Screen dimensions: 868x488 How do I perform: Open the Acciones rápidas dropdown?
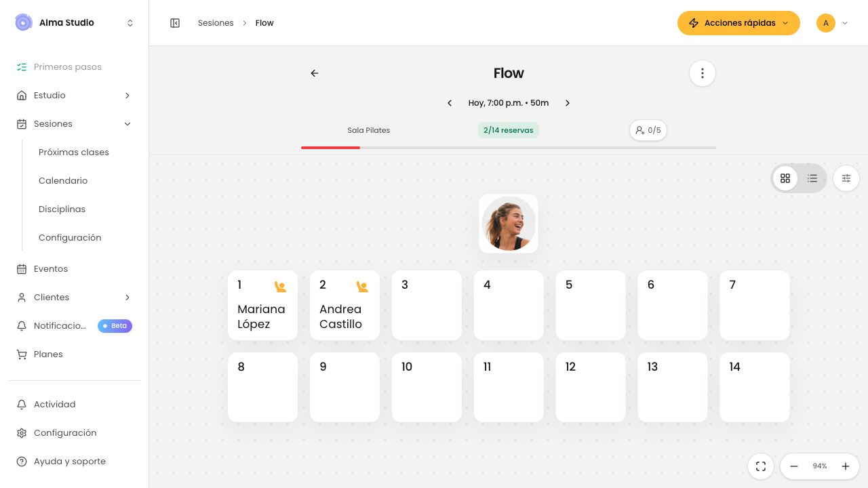738,23
